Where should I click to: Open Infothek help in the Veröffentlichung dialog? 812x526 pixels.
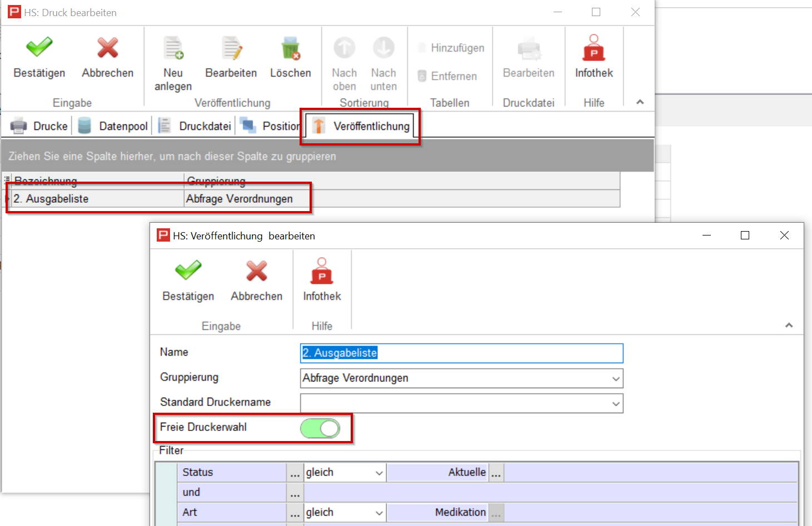pyautogui.click(x=322, y=272)
